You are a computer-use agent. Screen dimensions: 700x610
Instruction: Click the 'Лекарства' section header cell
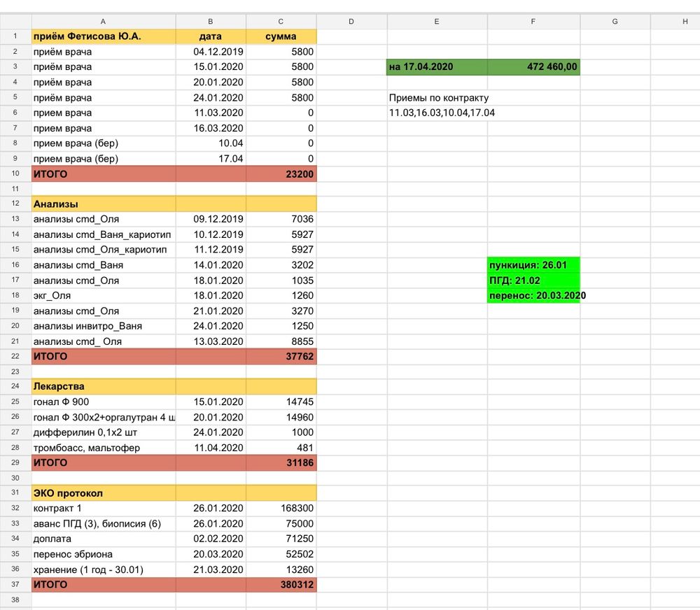point(104,386)
